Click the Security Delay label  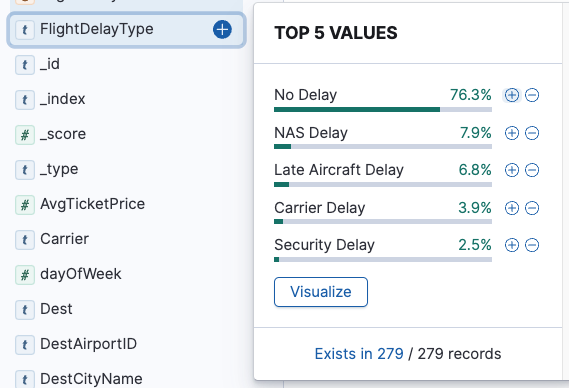point(324,245)
